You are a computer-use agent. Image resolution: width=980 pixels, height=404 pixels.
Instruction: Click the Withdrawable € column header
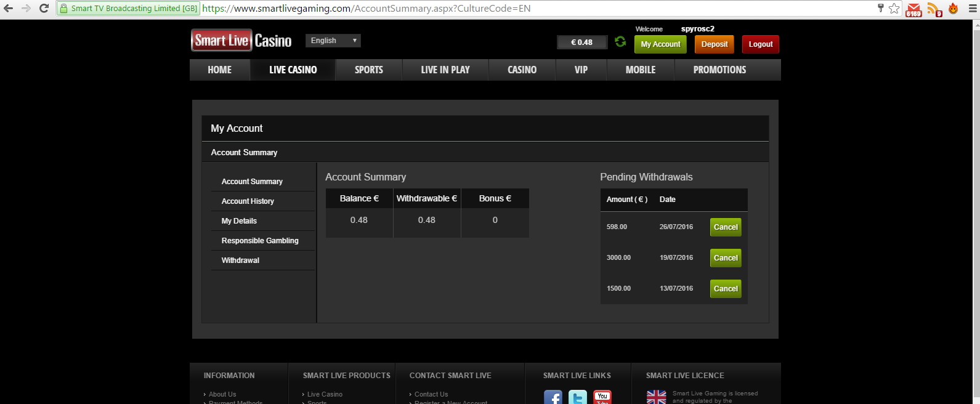[427, 198]
